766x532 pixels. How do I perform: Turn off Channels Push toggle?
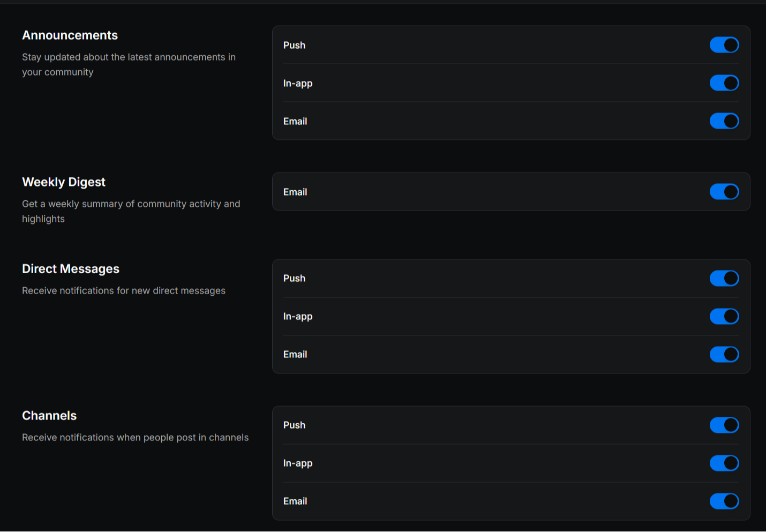pos(724,425)
